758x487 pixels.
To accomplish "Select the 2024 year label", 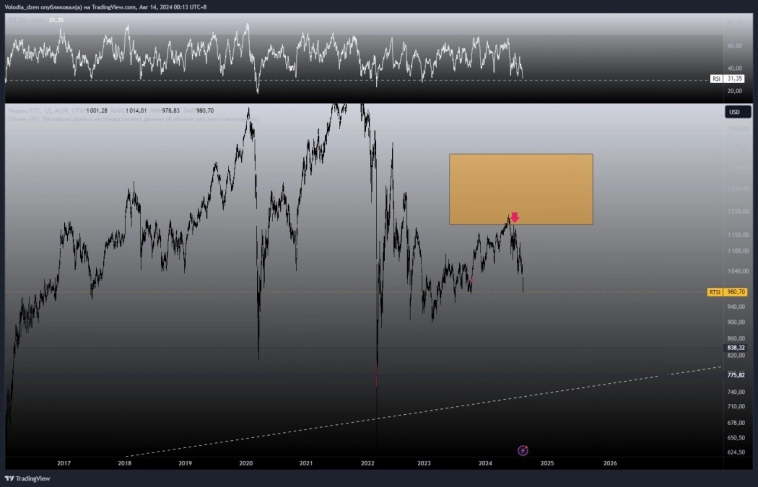I will coord(485,463).
